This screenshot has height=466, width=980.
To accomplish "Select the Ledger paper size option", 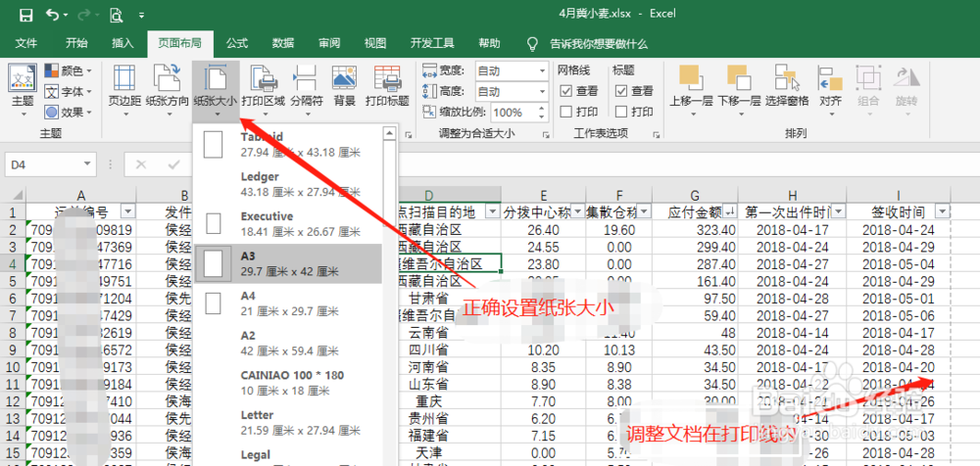I will 287,184.
